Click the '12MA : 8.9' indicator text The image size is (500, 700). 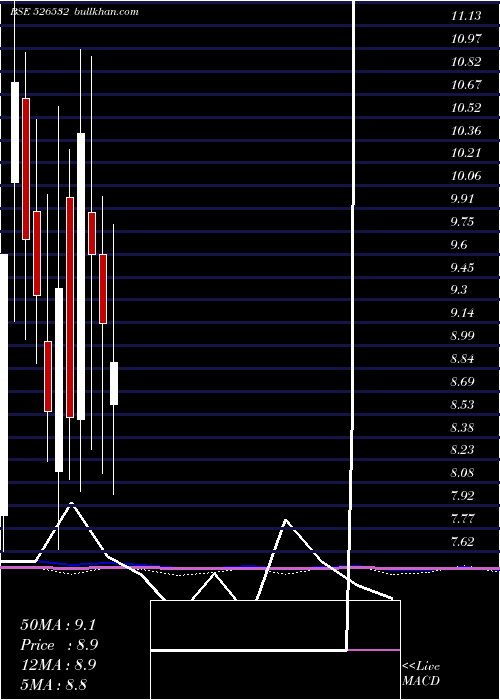[x=58, y=665]
